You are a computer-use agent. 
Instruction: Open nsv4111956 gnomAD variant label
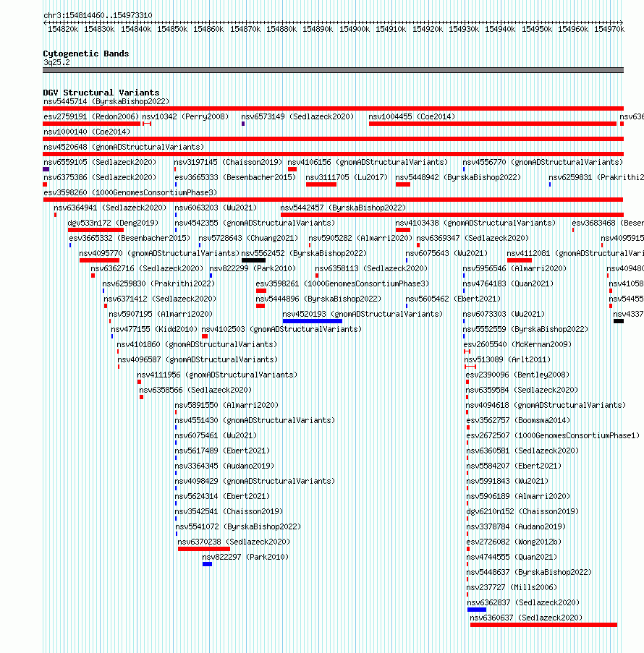click(x=217, y=375)
